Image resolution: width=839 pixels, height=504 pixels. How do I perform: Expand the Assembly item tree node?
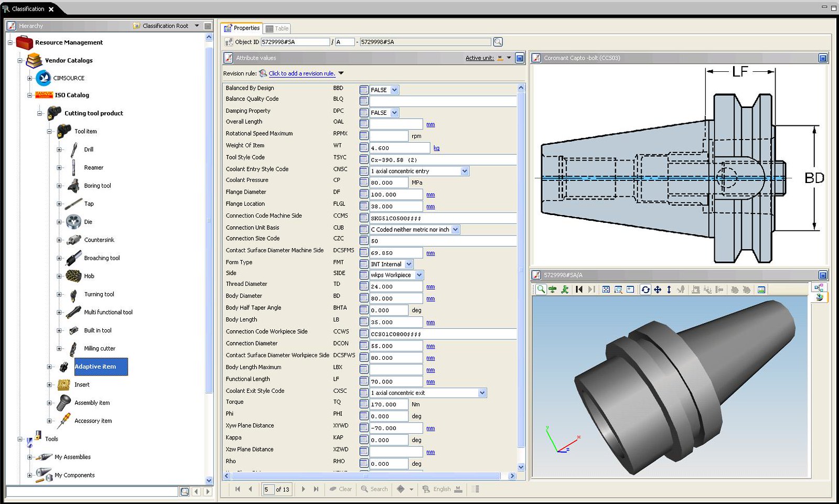(x=49, y=403)
